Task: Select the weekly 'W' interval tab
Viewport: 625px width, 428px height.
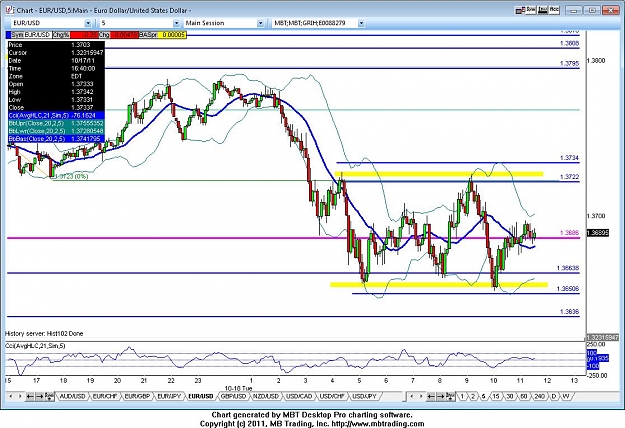Action: tap(566, 397)
